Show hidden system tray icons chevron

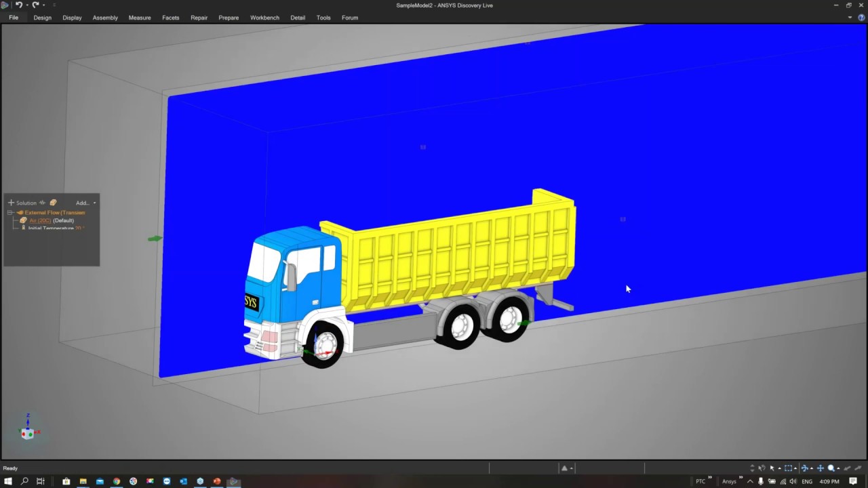tap(750, 481)
